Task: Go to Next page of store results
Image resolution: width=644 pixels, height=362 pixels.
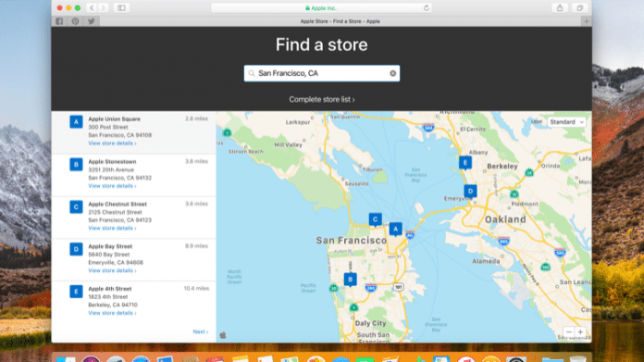Action: point(201,331)
